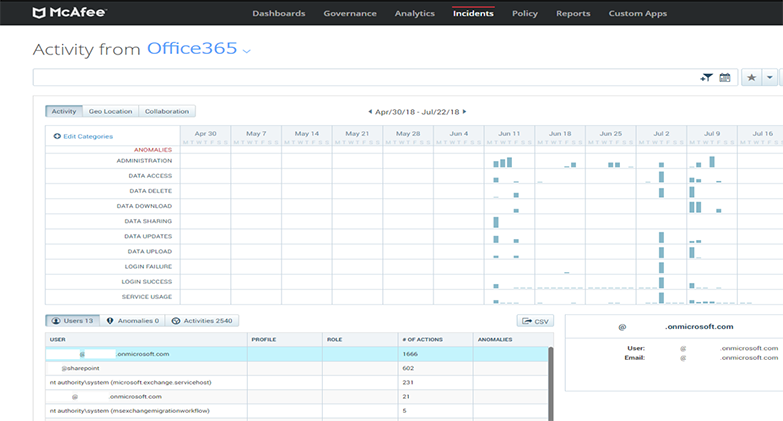Open the Policy menu

[x=525, y=13]
